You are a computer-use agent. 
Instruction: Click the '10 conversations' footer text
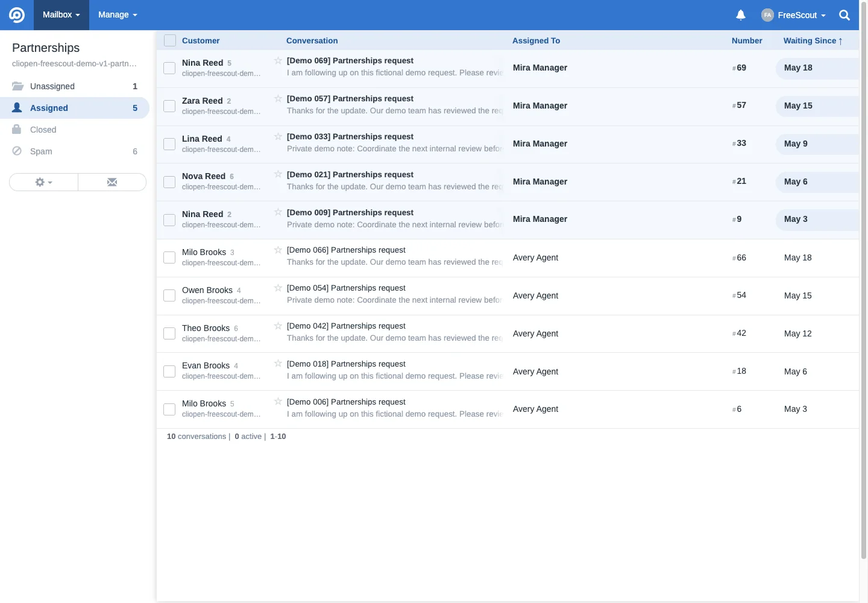coord(197,436)
